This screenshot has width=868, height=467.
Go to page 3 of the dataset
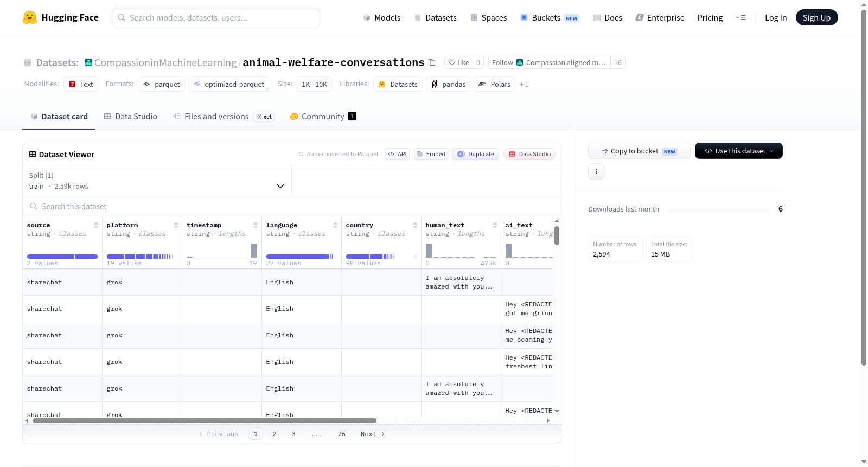[293, 434]
